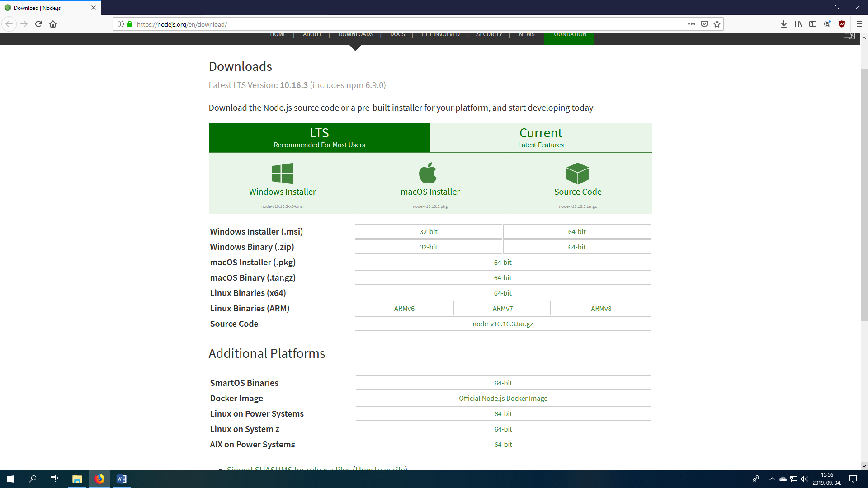Click the macOS Installer apple icon

pyautogui.click(x=428, y=173)
